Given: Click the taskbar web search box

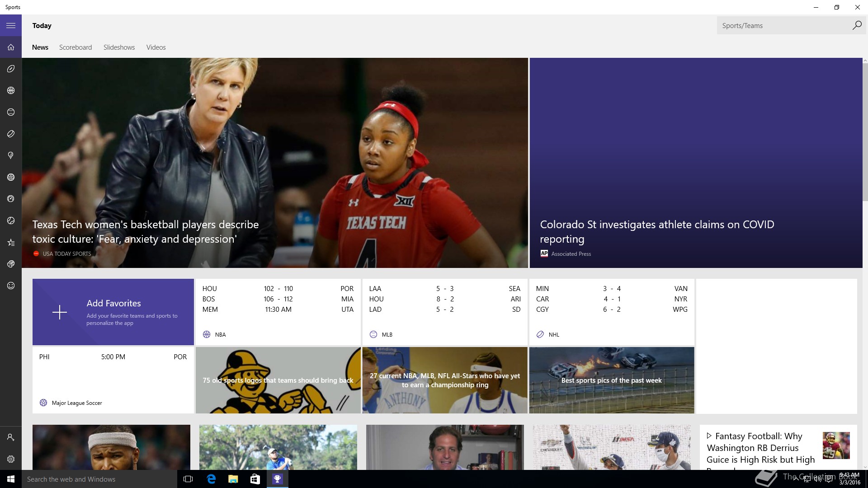Looking at the screenshot, I should pos(99,479).
